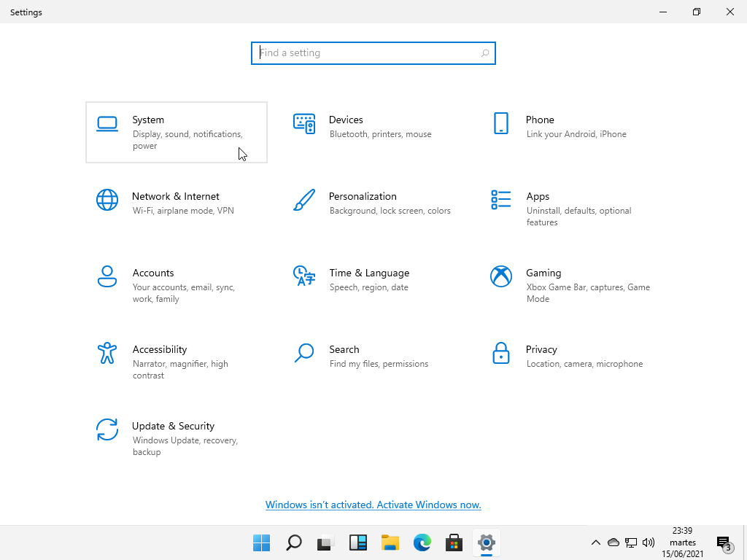The height and width of the screenshot is (560, 747).
Task: Click the Gaming Xbox icon
Action: point(500,276)
